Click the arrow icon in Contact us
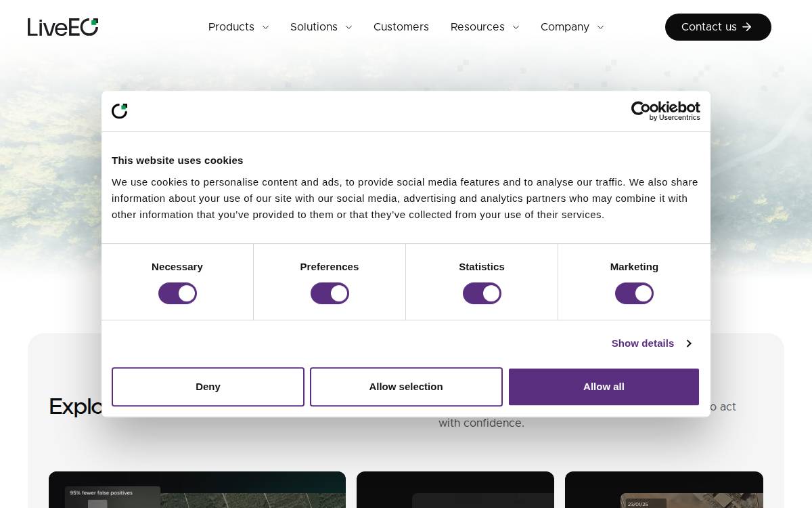Screen dimensions: 812x508 click(x=747, y=27)
